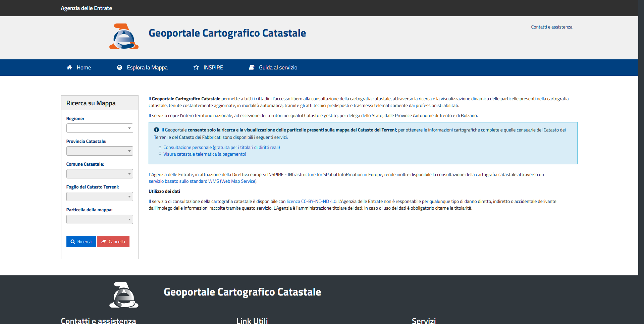This screenshot has width=644, height=324.
Task: Click the white footer logo
Action: [x=124, y=295]
